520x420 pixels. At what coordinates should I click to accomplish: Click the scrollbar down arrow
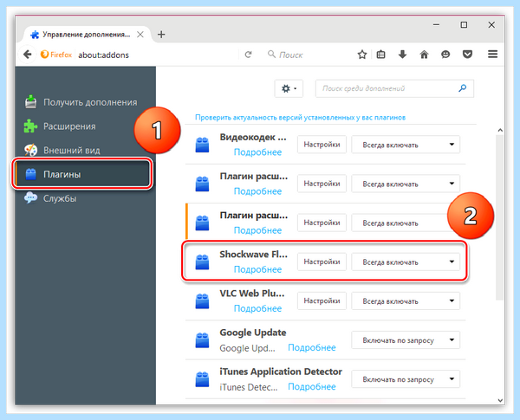click(x=500, y=400)
